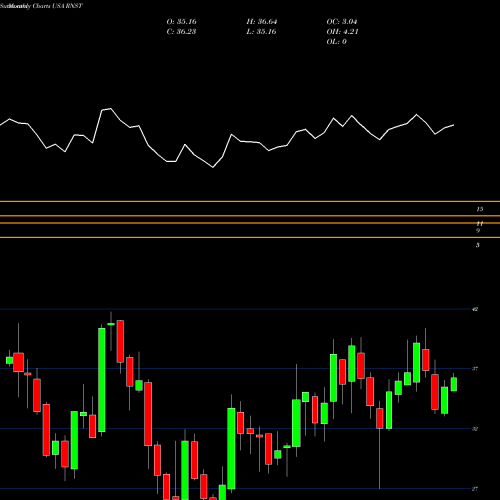Viewport: 500px width, 500px height.
Task: Click the 15 indicator scale label
Action: pos(479,209)
